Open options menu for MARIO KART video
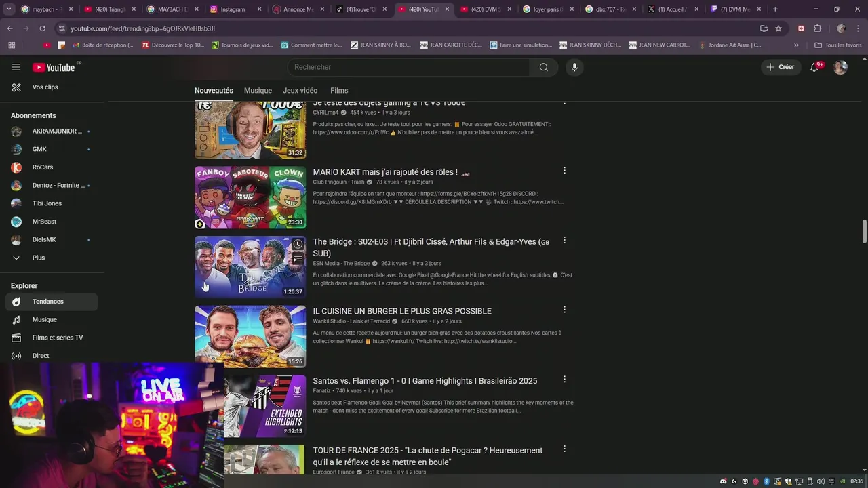The height and width of the screenshot is (488, 868). 564,171
